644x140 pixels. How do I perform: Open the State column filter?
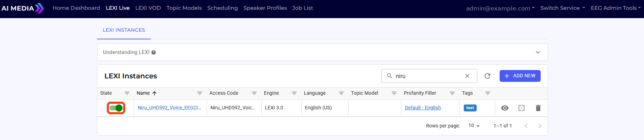tap(127, 93)
